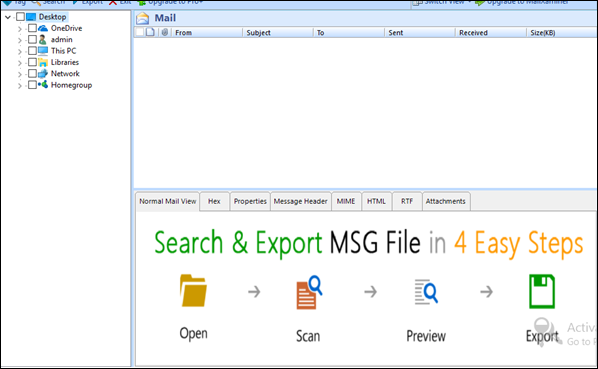The height and width of the screenshot is (369, 598).
Task: Sort by From column header
Action: (207, 32)
